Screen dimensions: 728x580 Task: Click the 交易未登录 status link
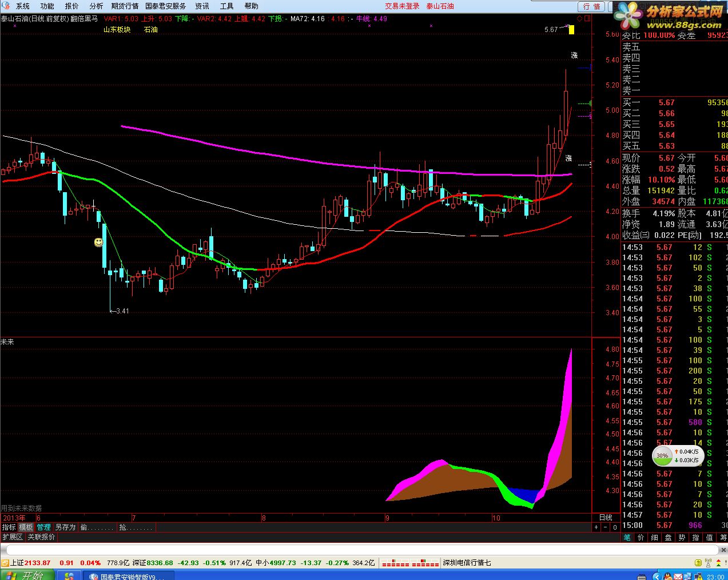click(402, 6)
